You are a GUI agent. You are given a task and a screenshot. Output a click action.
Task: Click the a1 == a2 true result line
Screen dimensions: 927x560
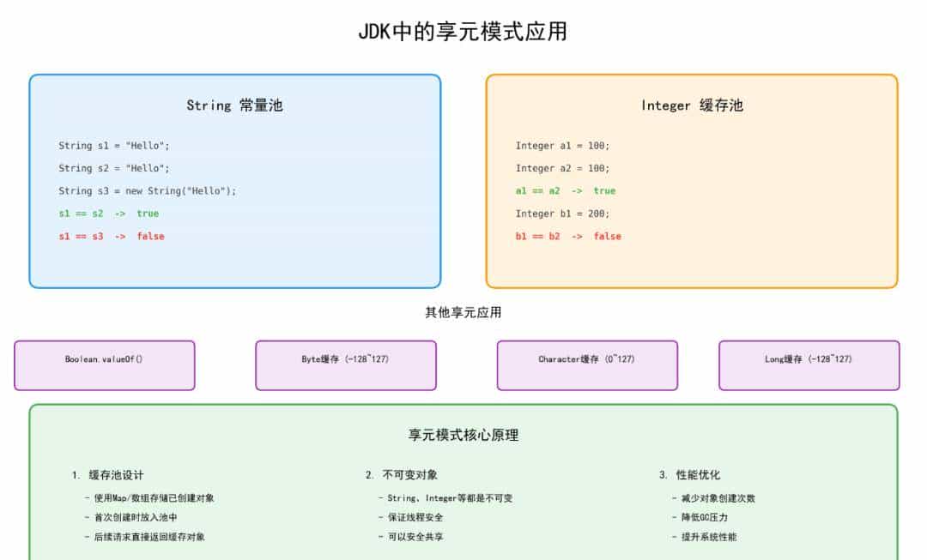click(566, 191)
